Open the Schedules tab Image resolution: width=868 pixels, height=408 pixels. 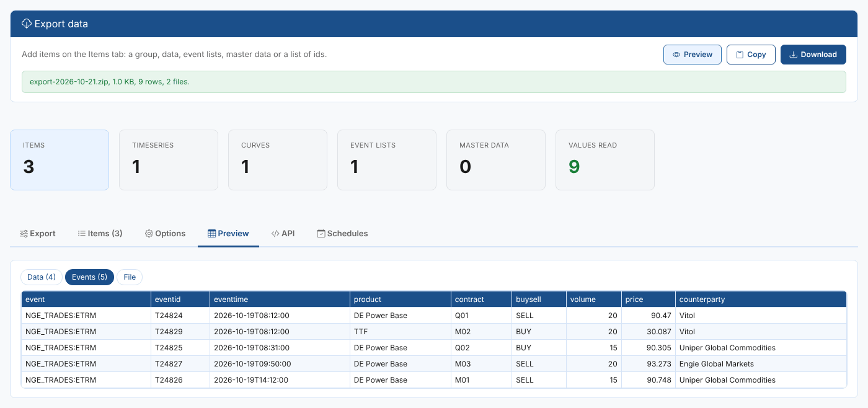pyautogui.click(x=342, y=234)
